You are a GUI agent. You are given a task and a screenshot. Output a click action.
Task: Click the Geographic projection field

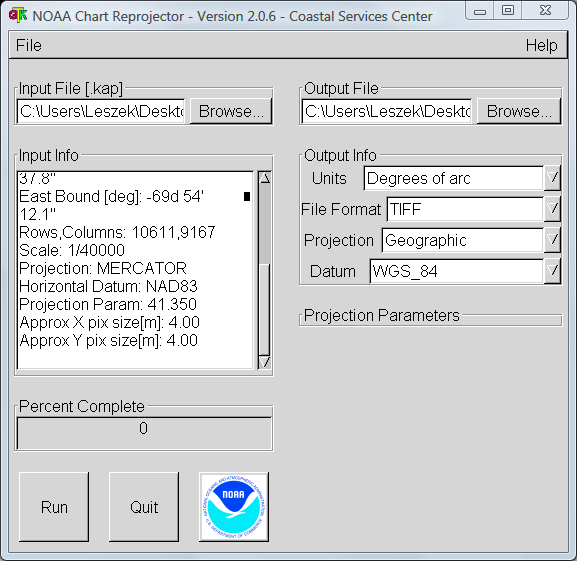click(x=463, y=240)
